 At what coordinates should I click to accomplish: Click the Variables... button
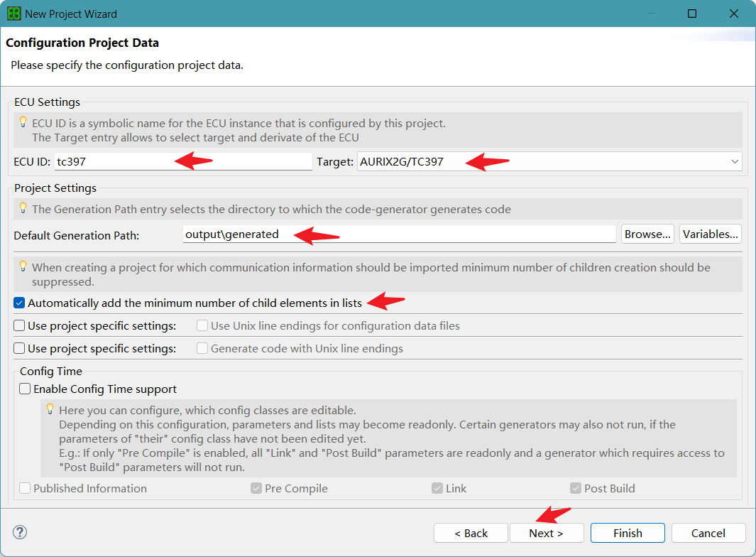[710, 234]
